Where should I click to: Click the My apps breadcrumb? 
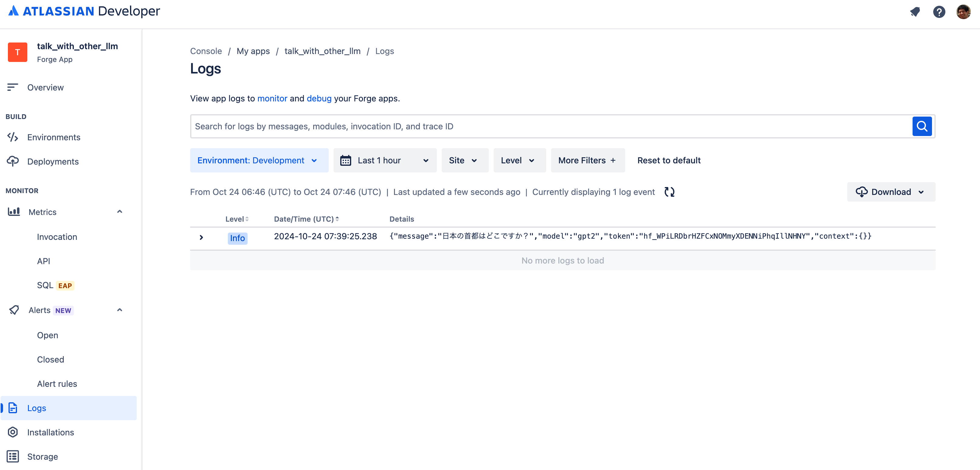(253, 51)
